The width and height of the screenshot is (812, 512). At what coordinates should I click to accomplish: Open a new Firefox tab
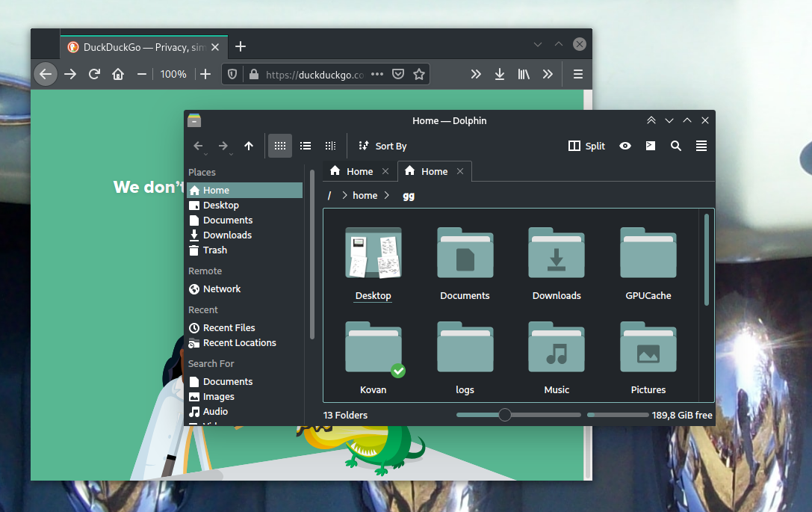click(x=241, y=46)
